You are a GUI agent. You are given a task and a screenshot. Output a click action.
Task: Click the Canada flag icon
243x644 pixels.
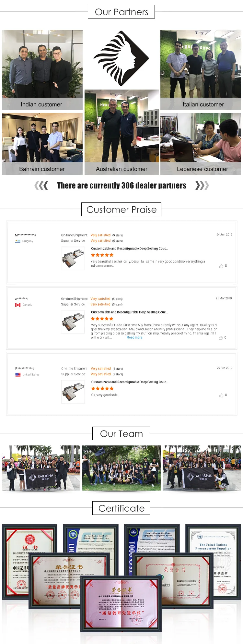coord(18,305)
